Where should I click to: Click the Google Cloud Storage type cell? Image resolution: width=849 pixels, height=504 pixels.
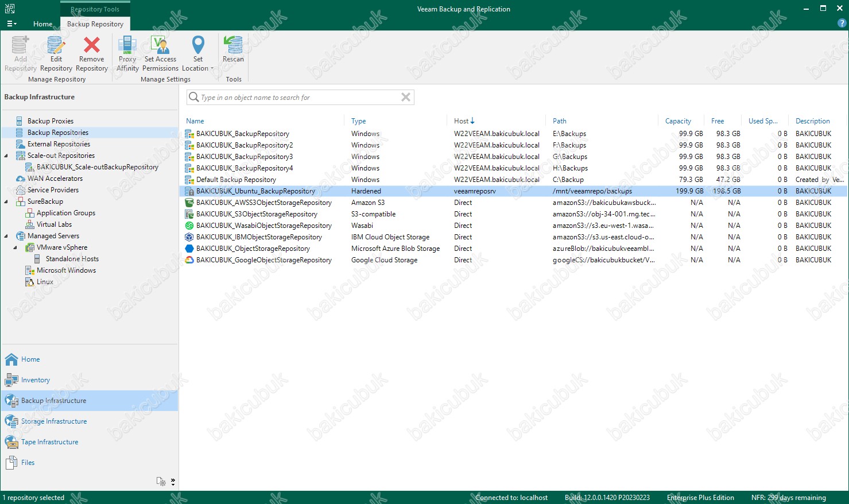384,260
